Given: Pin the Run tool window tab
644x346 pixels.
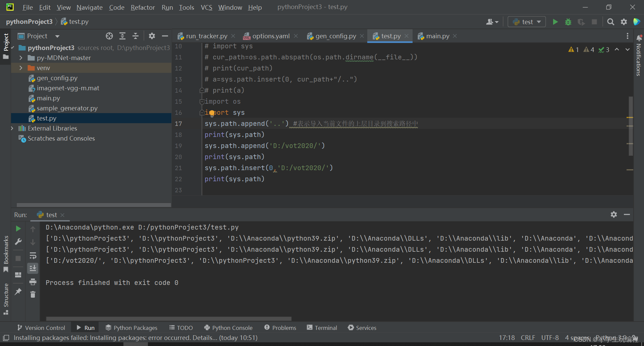Looking at the screenshot, I should (x=18, y=291).
